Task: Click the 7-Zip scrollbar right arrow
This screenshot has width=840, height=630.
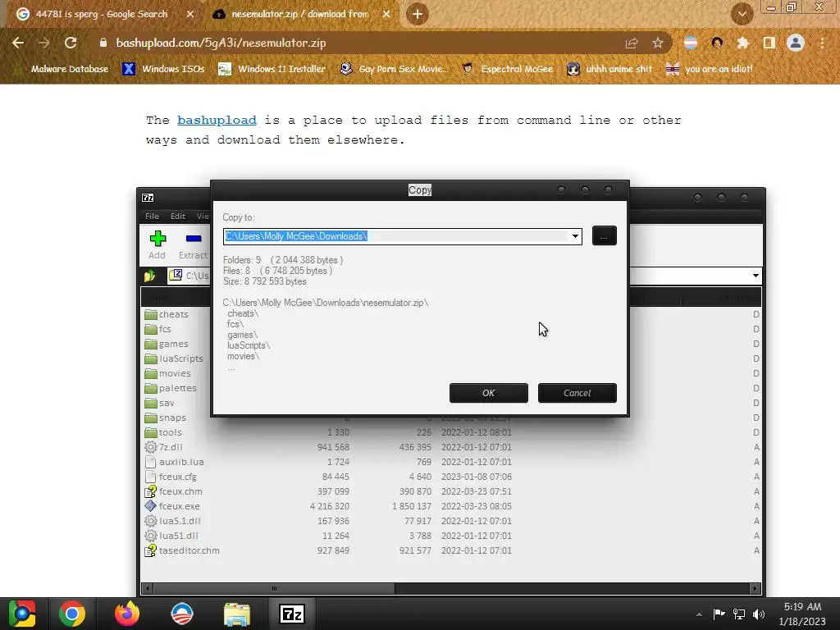Action: [755, 588]
